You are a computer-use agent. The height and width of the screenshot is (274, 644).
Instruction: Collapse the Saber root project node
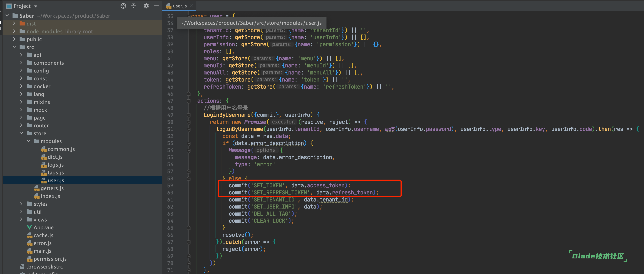point(7,15)
